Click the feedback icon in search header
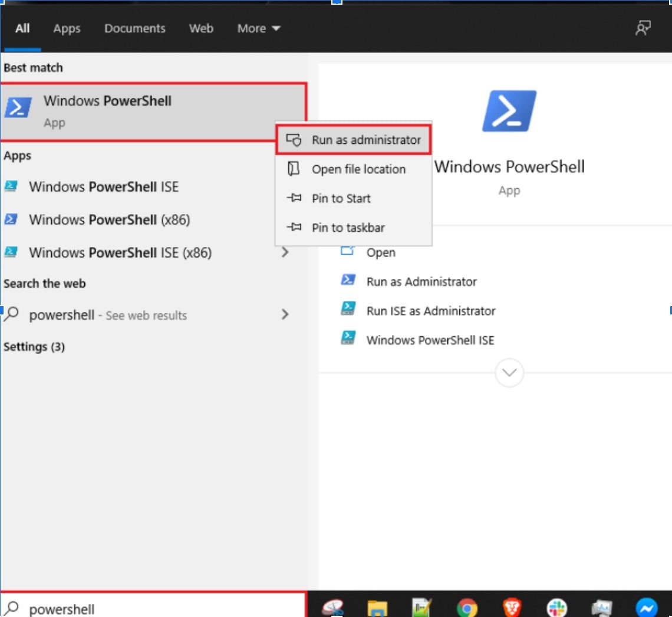Viewport: 672px width, 617px height. pyautogui.click(x=643, y=28)
